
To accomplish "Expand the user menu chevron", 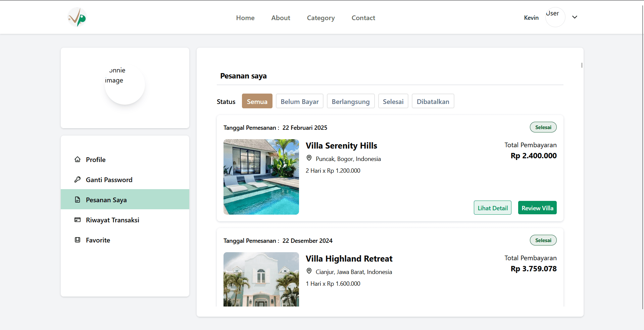I will (x=575, y=17).
